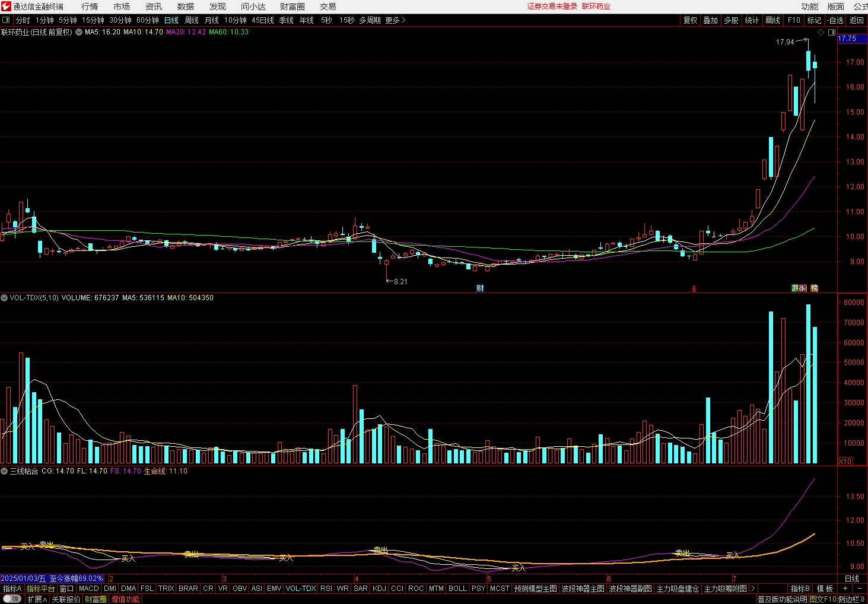Switch to the 月线 period tab
This screenshot has width=868, height=604.
pyautogui.click(x=212, y=20)
